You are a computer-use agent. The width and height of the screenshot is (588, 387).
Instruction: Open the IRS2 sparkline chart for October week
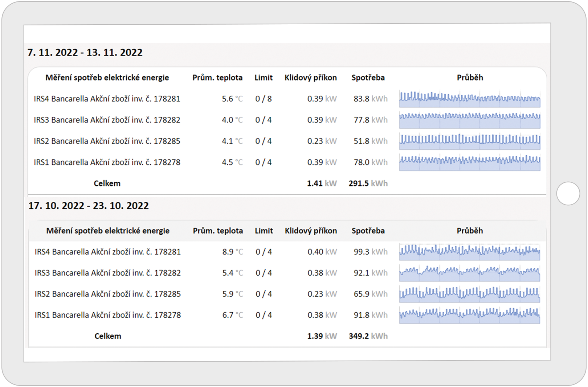tap(470, 294)
